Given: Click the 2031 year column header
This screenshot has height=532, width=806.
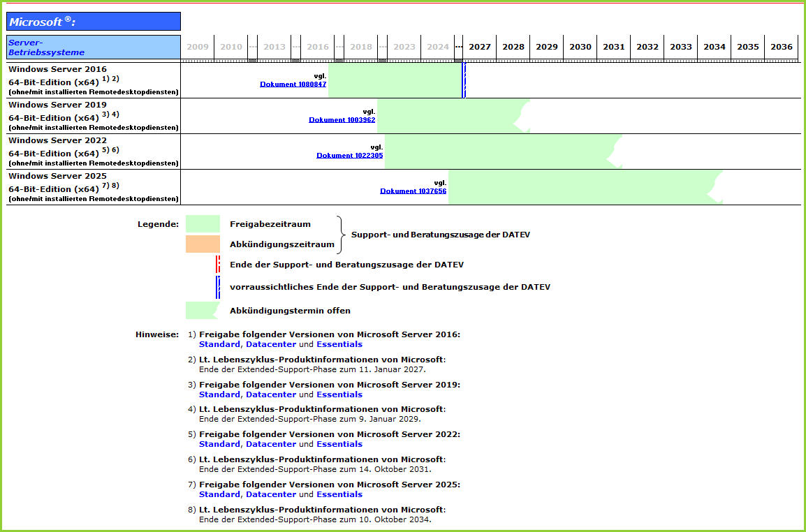Looking at the screenshot, I should (x=614, y=47).
